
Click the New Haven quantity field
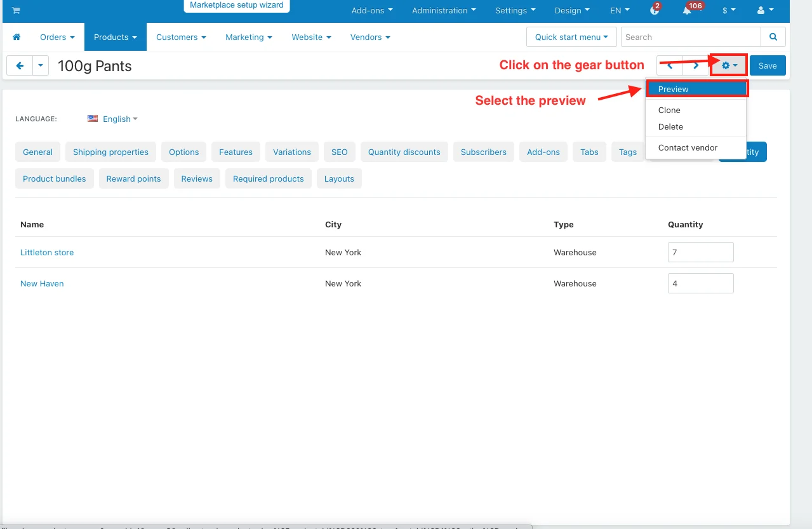[700, 284]
